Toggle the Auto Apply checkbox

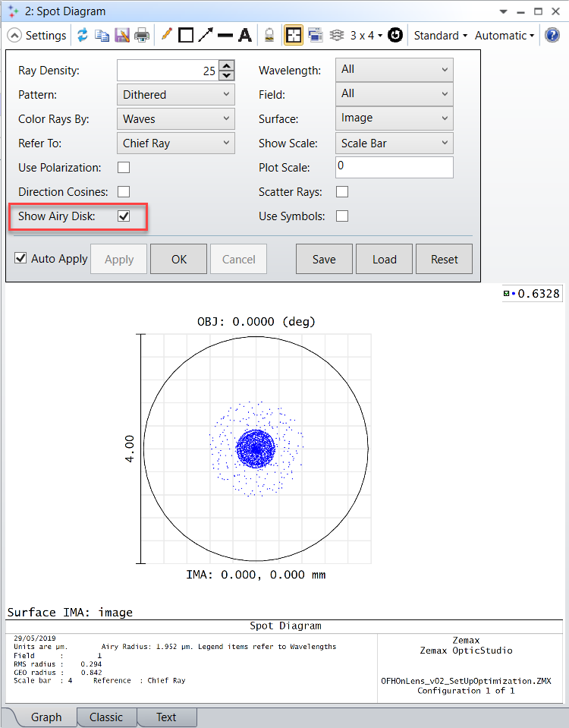pyautogui.click(x=20, y=258)
